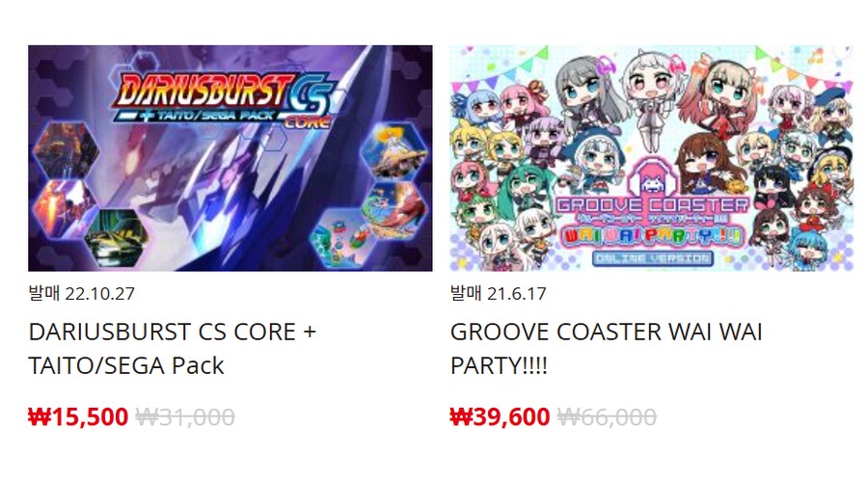Click the GROOVE COASTER WAI WAI PARTY!!!! title
The width and height of the screenshot is (868, 480).
[x=607, y=348]
